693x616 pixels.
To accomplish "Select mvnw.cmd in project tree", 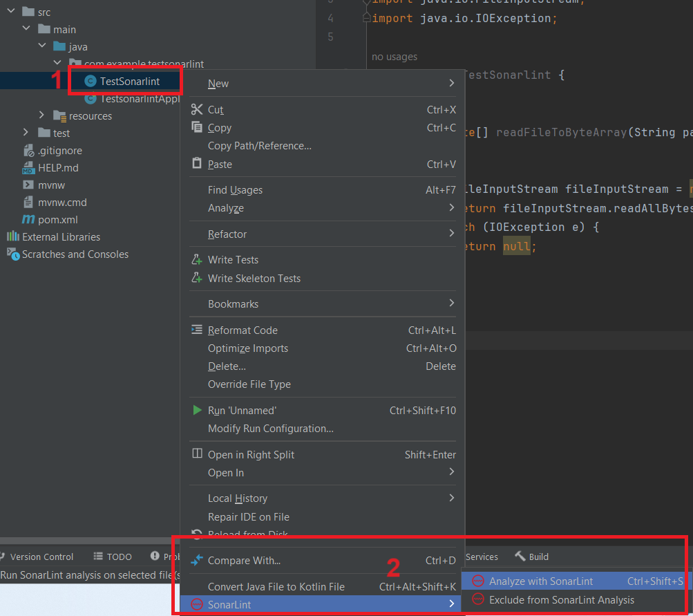I will (62, 203).
